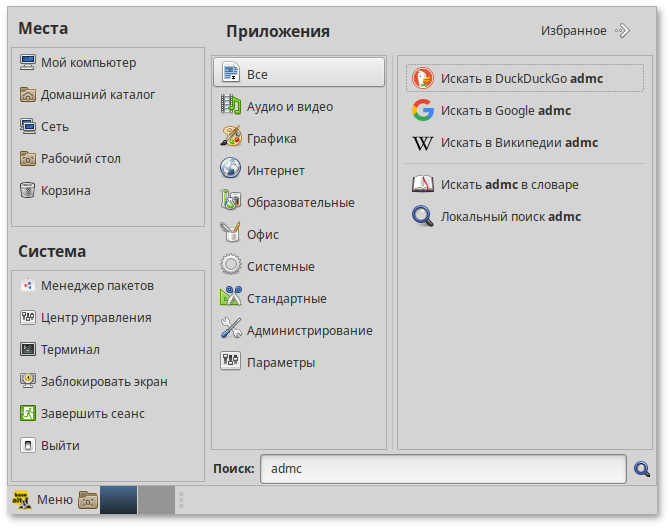Click the arrow next to Избранное
The image size is (670, 528).
point(623,31)
